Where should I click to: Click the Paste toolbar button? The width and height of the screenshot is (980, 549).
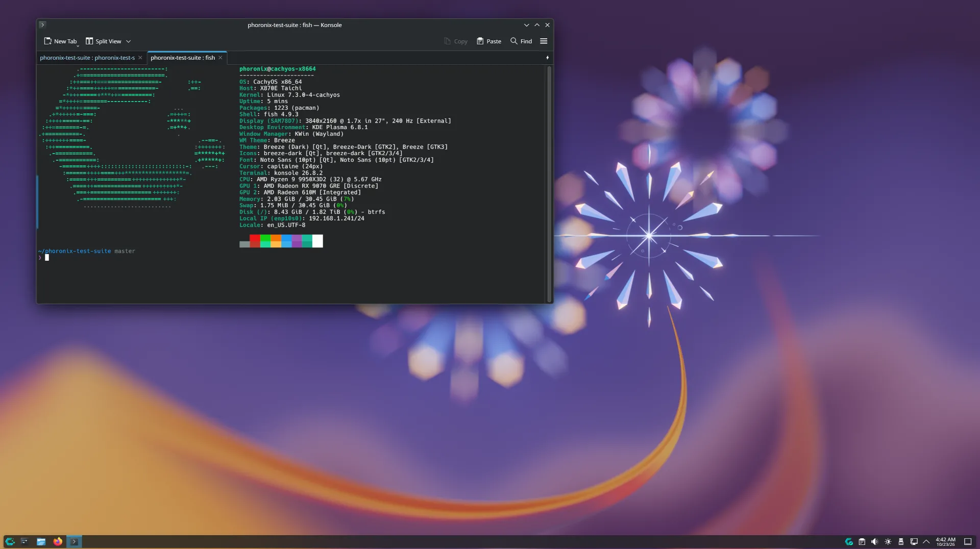(488, 41)
